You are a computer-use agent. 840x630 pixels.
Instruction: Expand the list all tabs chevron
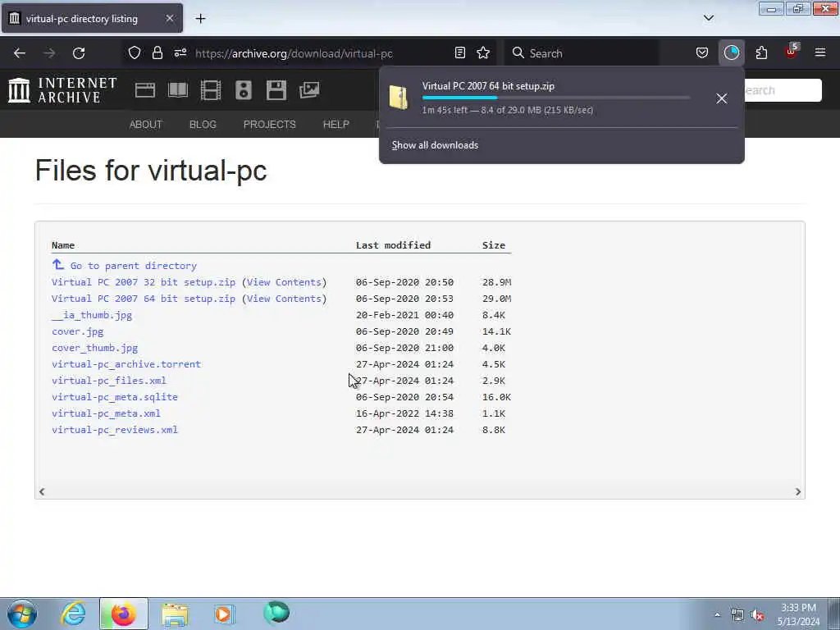point(708,18)
